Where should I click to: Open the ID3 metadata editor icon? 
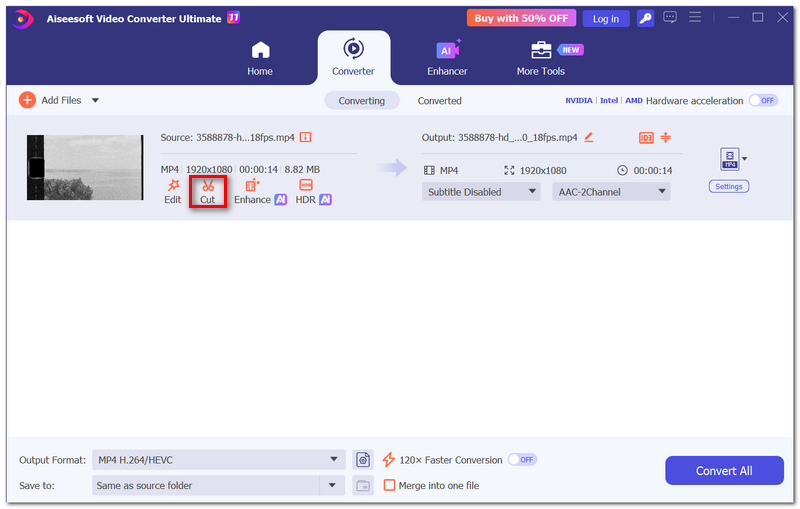[646, 138]
